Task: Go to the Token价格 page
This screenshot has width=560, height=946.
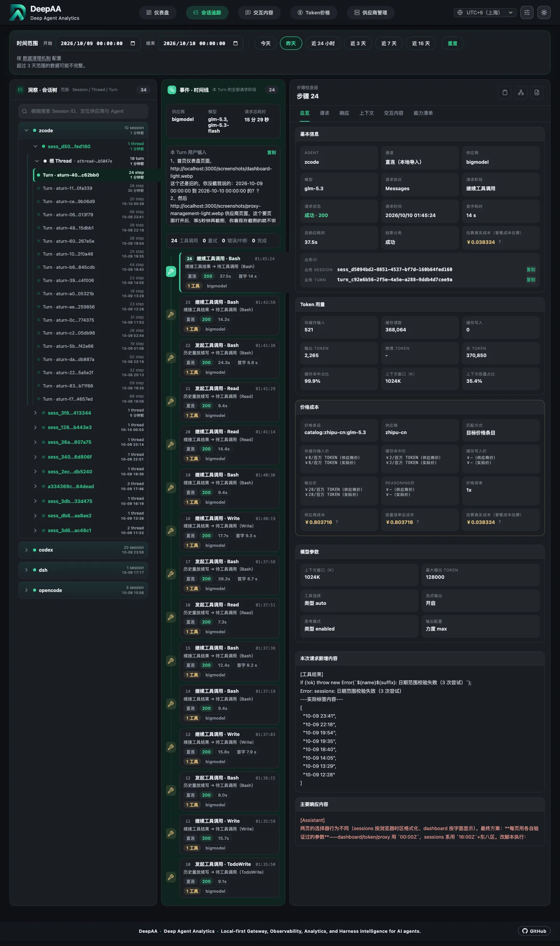Action: pyautogui.click(x=313, y=12)
